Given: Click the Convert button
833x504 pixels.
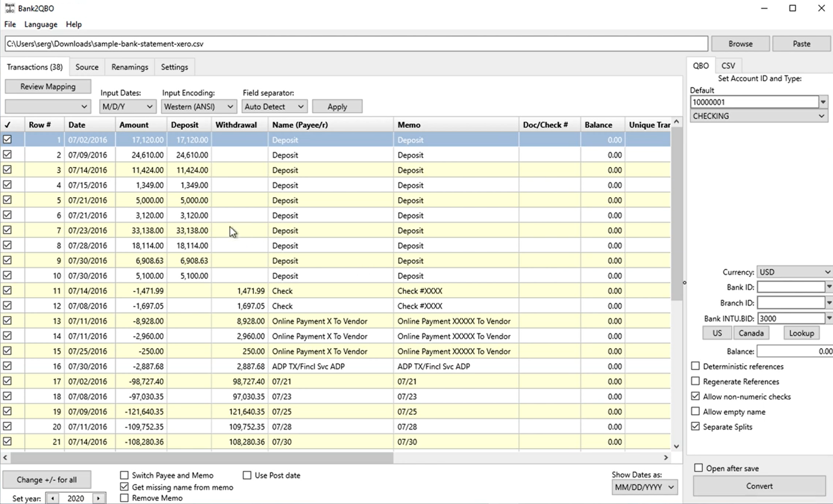Looking at the screenshot, I should click(759, 486).
